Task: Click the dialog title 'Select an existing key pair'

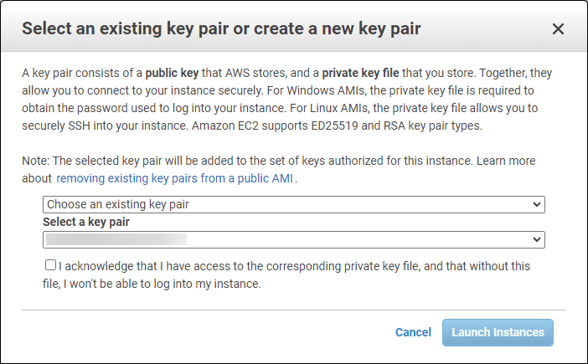Action: tap(221, 29)
